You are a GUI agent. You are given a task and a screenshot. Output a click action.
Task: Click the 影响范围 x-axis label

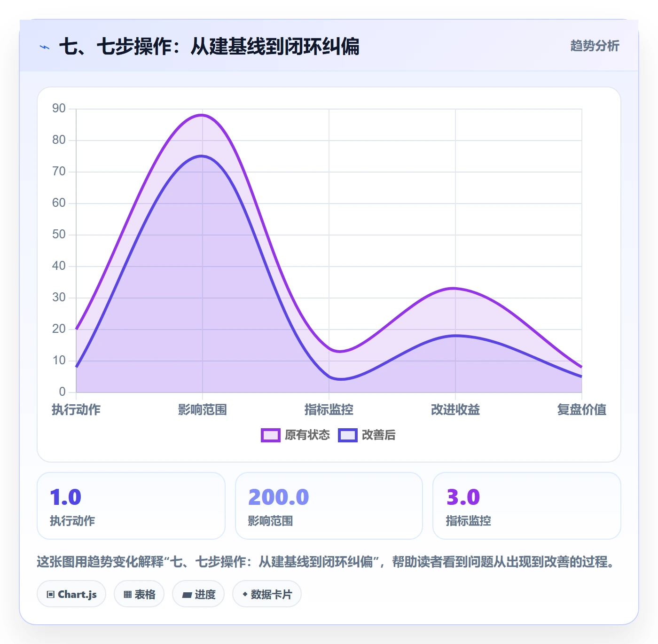(203, 410)
